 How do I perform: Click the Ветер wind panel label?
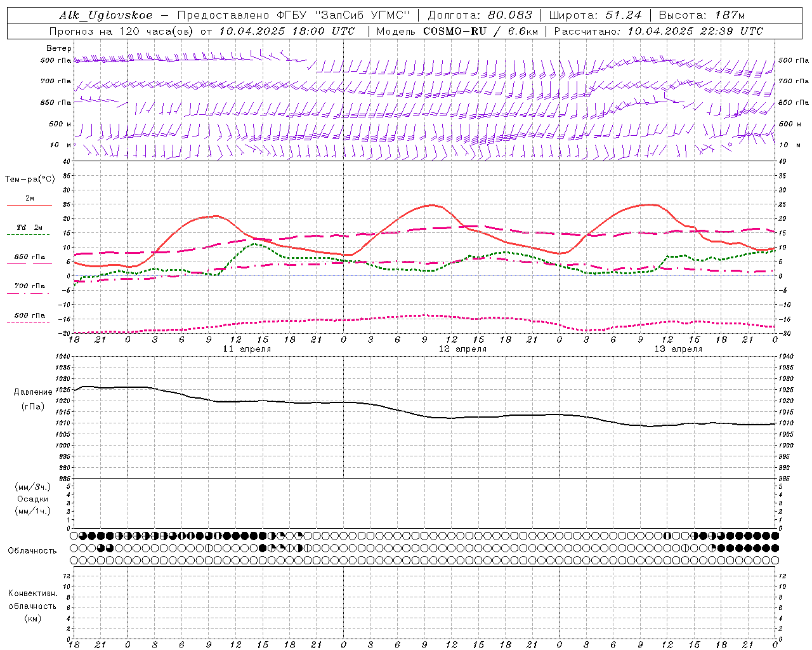point(59,48)
